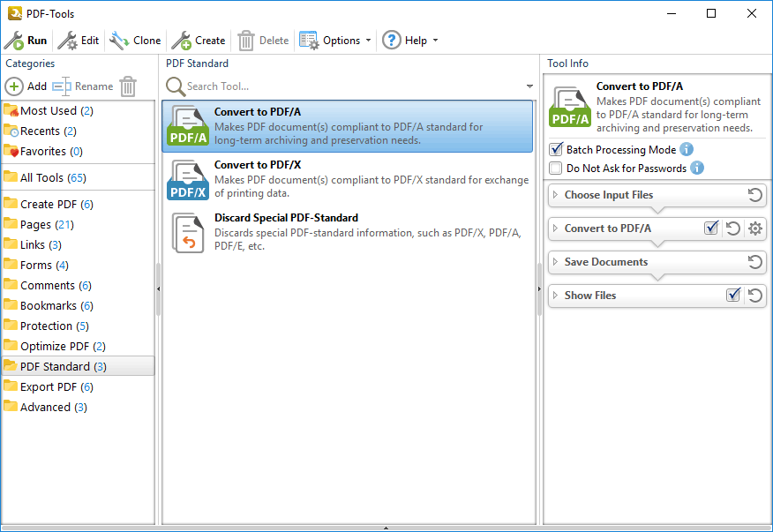This screenshot has height=532, width=773.
Task: Open the search options dropdown arrow
Action: coord(529,86)
